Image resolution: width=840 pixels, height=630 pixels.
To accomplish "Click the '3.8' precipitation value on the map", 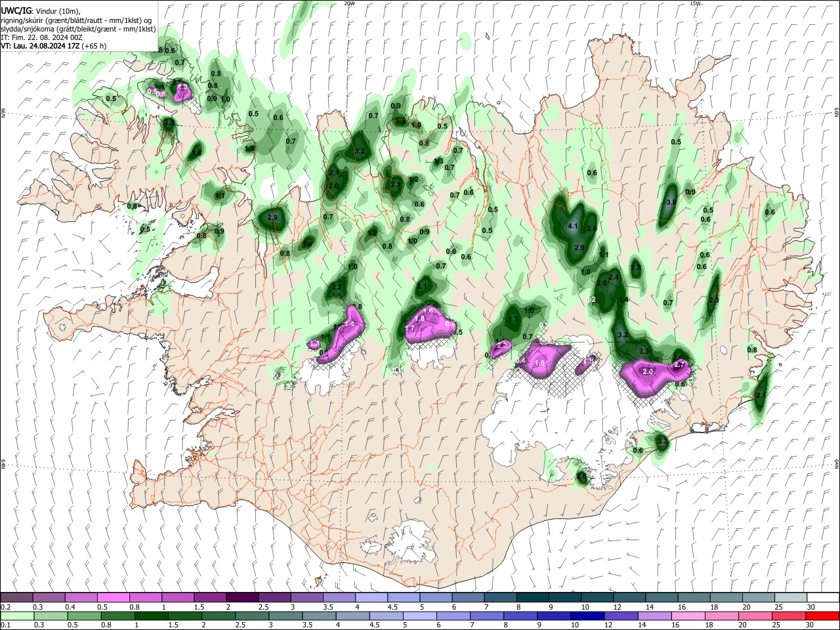I will pos(671,203).
